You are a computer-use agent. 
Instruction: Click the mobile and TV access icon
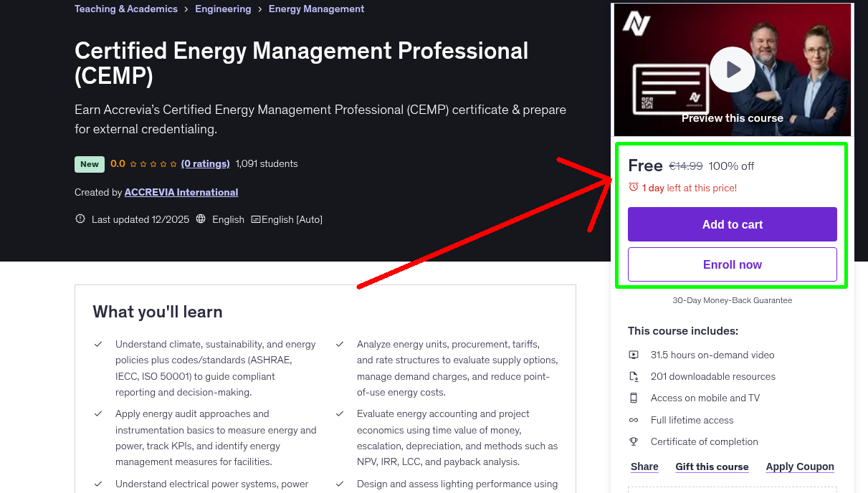tap(634, 398)
